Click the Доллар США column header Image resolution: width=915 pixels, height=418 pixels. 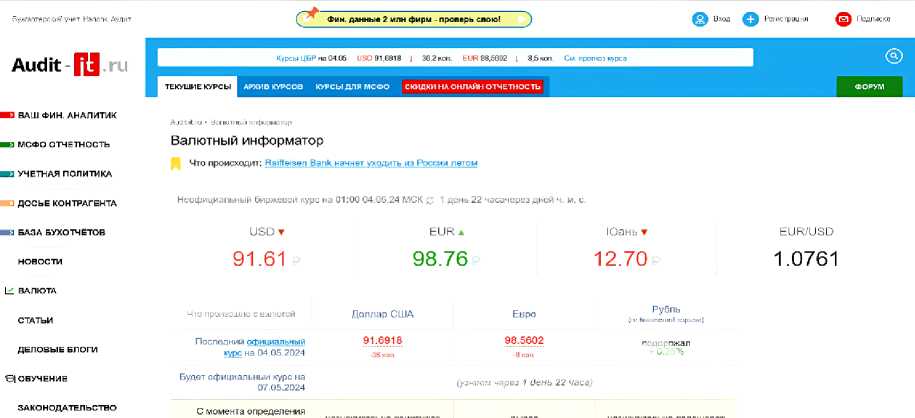[383, 314]
